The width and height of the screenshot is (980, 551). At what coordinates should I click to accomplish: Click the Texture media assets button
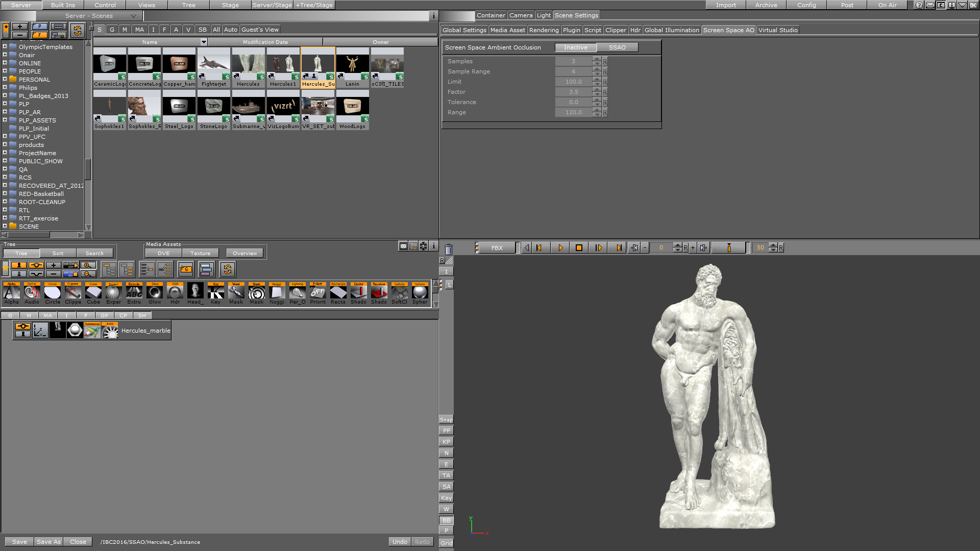[200, 253]
